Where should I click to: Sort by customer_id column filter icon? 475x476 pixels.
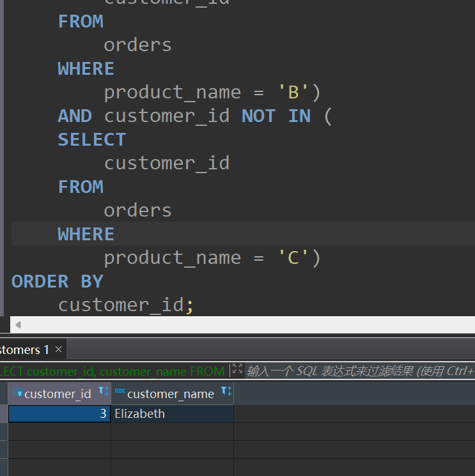click(x=104, y=391)
